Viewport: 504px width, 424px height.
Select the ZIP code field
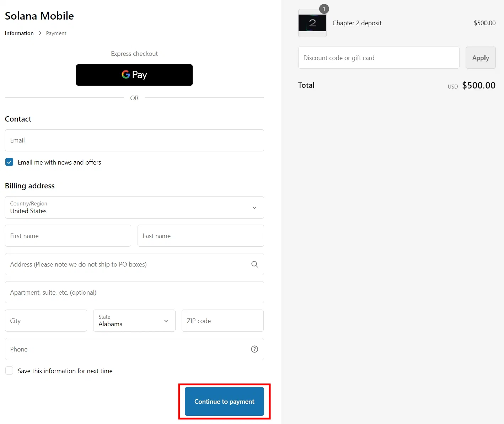pyautogui.click(x=222, y=321)
